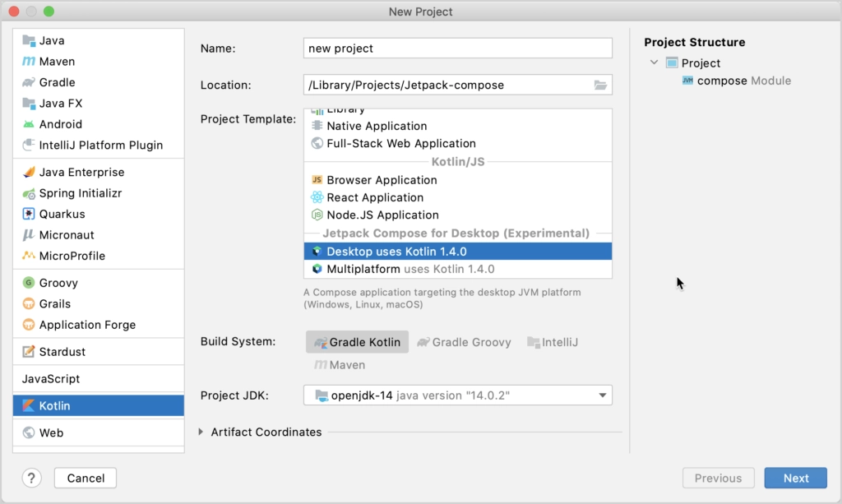
Task: Select compose Module in Project Structure
Action: point(736,81)
